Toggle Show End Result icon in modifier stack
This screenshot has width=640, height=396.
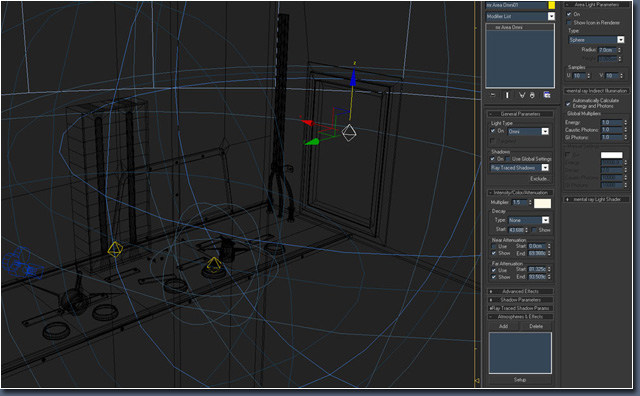(507, 95)
